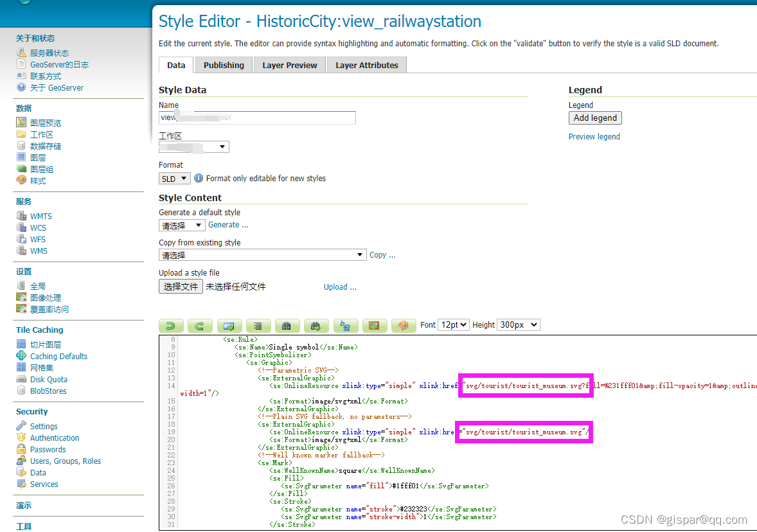The height and width of the screenshot is (532, 757).
Task: Click the Security Settings wrench icon
Action: point(21,426)
